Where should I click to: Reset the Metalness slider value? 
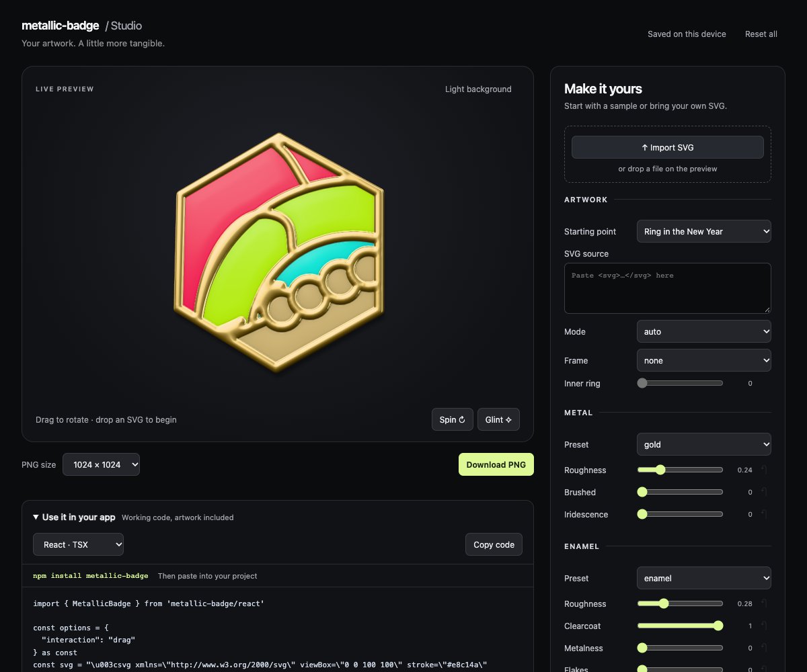point(764,648)
